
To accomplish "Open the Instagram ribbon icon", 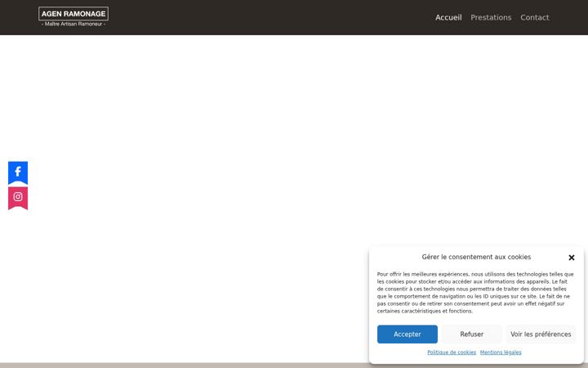I will pos(18,198).
